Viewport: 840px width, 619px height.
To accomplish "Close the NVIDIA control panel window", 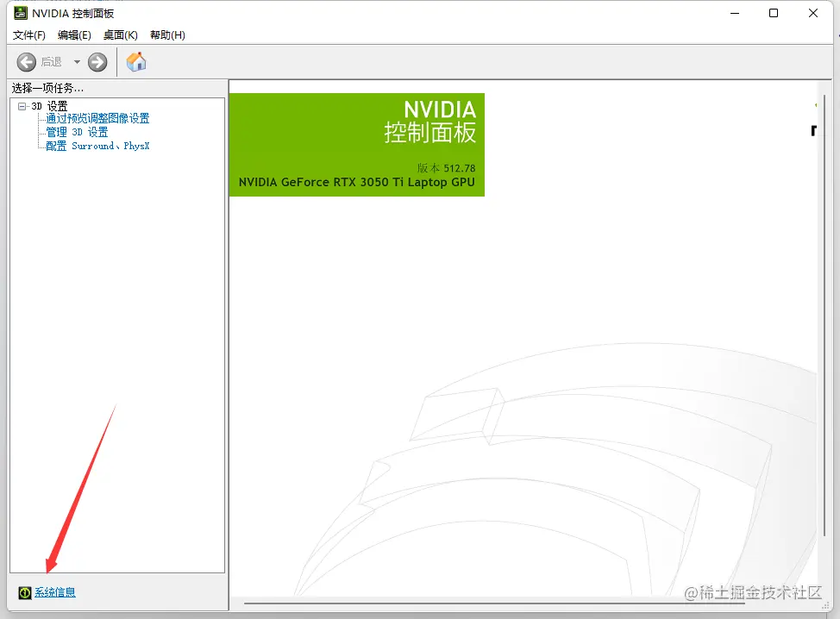I will pos(813,14).
